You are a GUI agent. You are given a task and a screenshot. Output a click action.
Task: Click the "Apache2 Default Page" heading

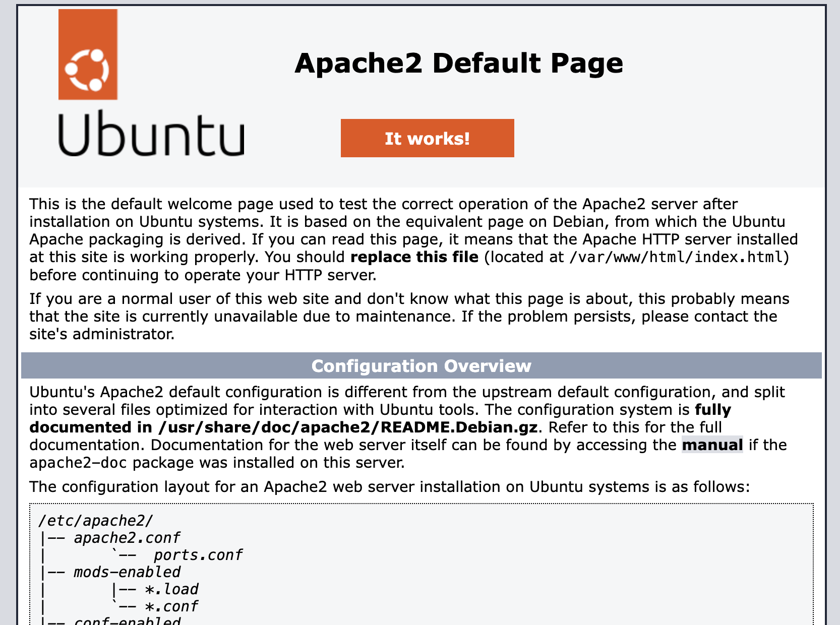(458, 64)
